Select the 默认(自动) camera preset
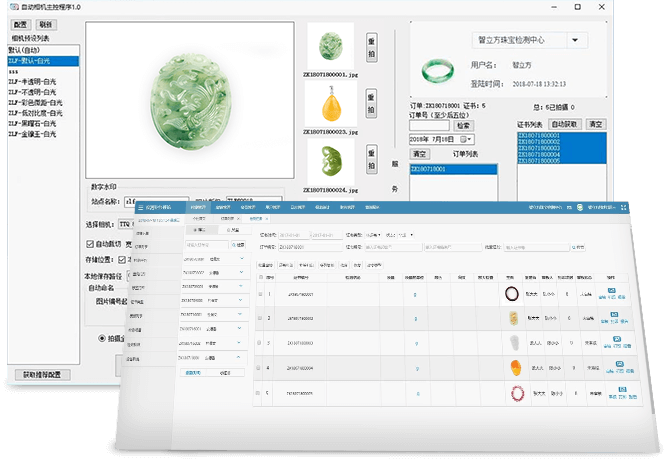 pos(24,51)
